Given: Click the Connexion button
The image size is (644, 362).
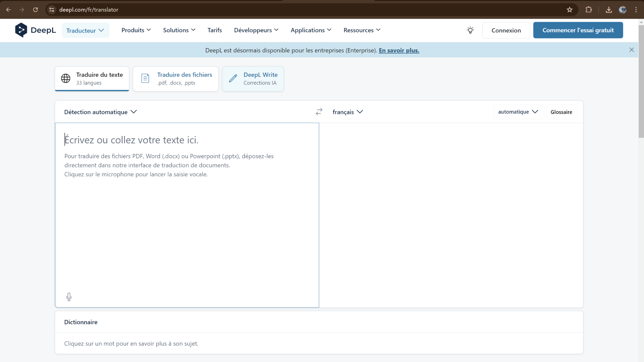Looking at the screenshot, I should pyautogui.click(x=506, y=30).
